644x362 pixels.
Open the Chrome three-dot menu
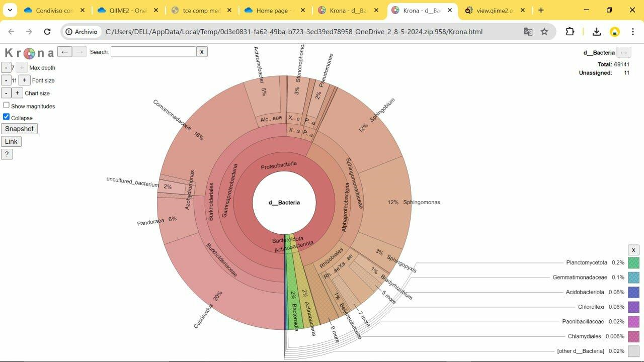click(x=633, y=32)
